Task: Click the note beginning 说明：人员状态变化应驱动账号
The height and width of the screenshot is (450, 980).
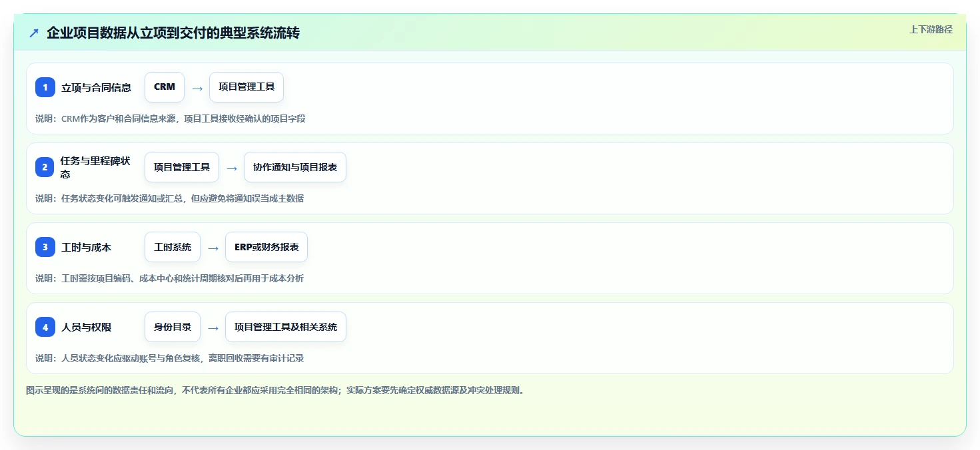Action: (x=169, y=358)
